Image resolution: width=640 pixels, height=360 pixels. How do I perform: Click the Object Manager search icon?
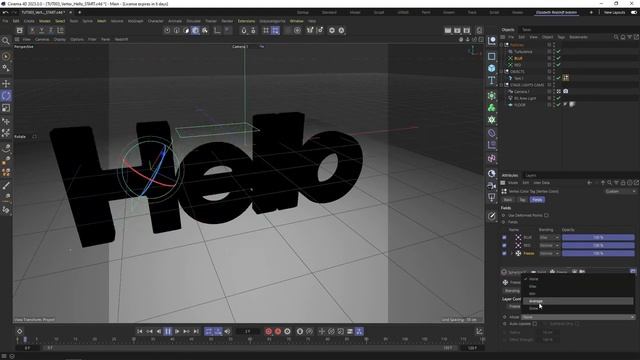[616, 37]
